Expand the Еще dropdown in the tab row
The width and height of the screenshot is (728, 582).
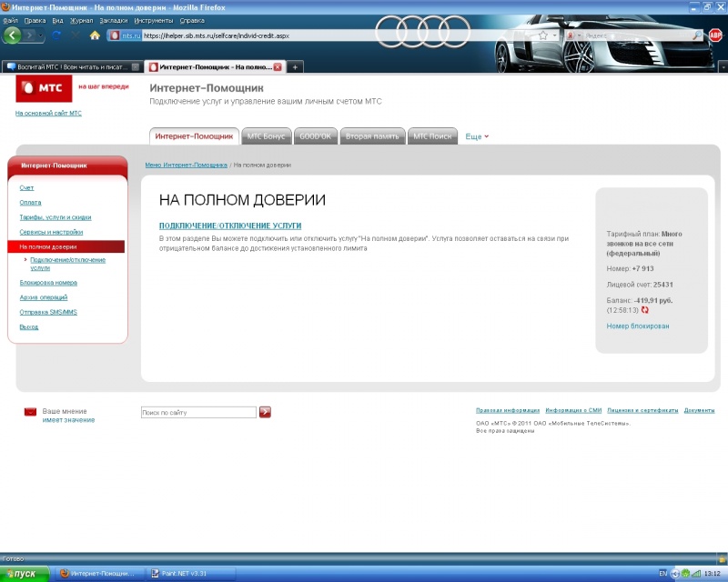477,136
